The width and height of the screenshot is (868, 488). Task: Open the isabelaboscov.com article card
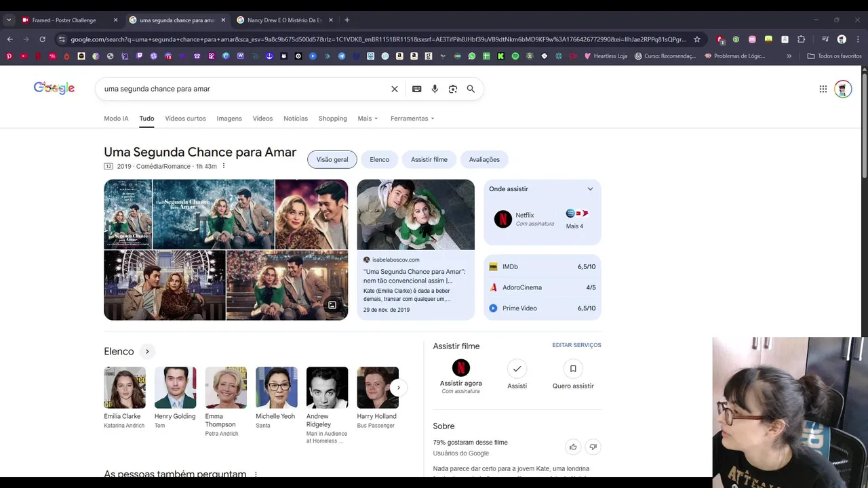(x=416, y=249)
